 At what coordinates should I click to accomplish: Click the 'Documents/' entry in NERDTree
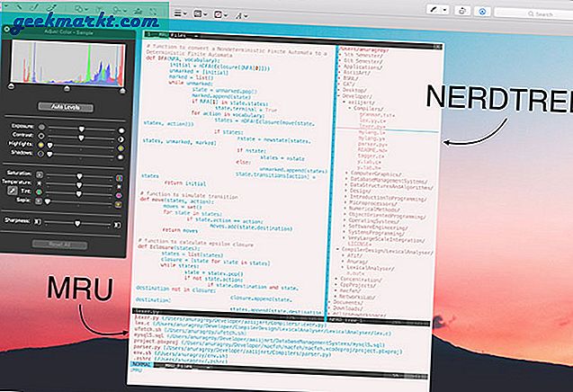(x=347, y=302)
